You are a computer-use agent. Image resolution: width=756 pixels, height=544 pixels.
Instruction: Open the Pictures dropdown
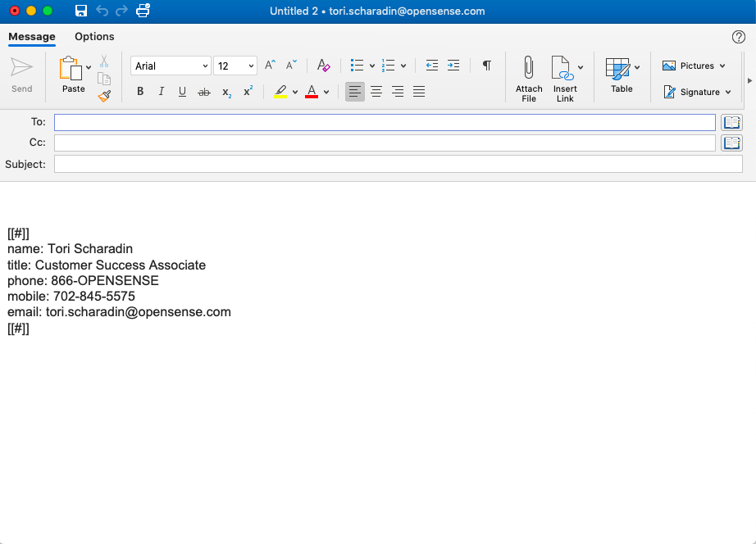tap(694, 66)
